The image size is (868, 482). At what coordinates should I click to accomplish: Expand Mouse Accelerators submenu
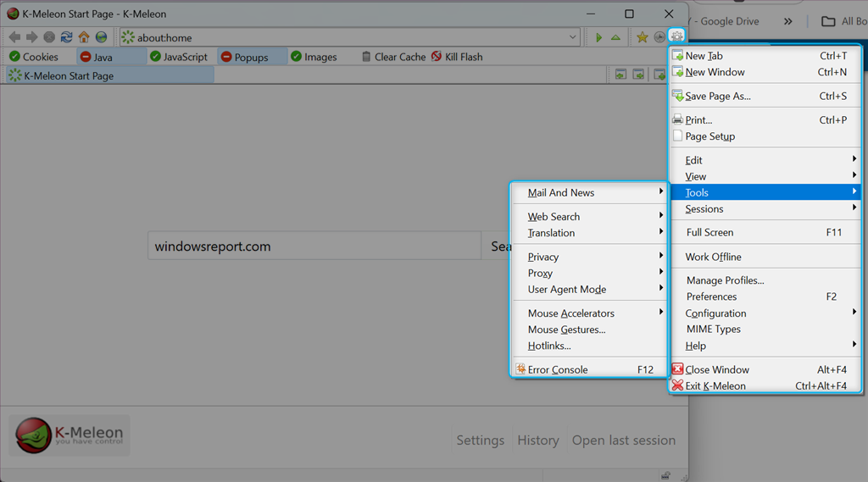coord(590,313)
